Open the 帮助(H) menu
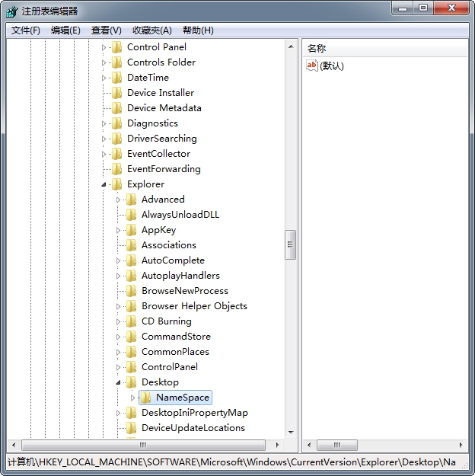The height and width of the screenshot is (476, 475). (x=198, y=30)
